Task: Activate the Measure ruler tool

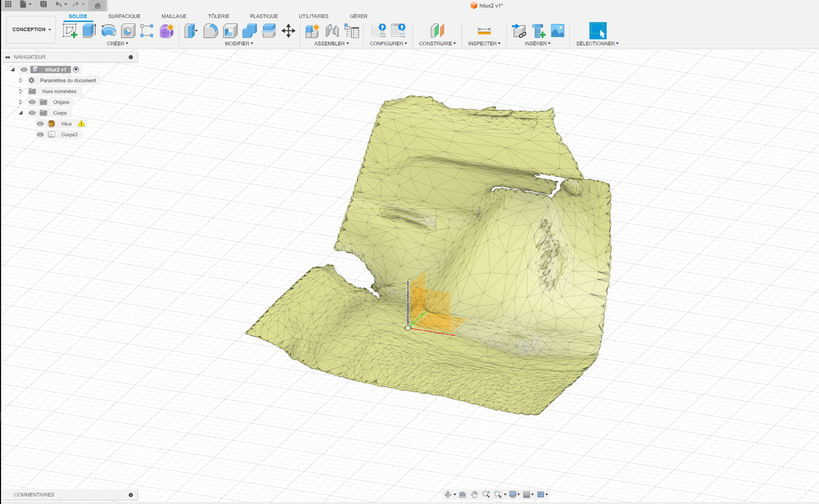Action: pos(484,31)
